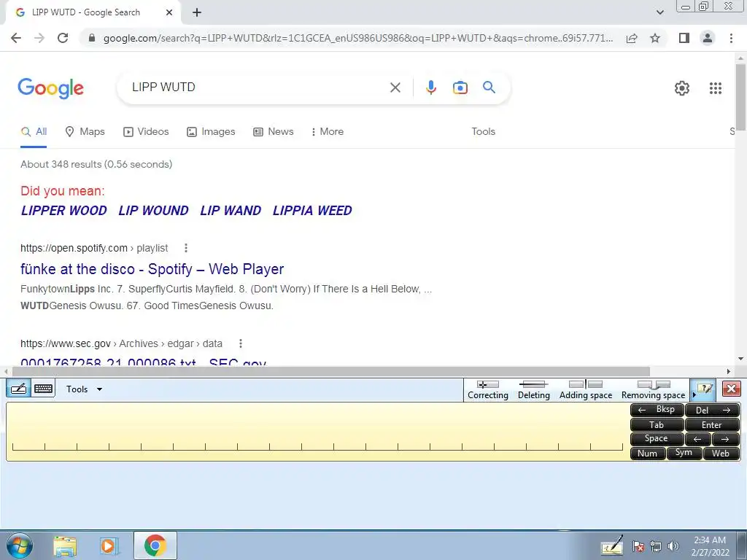The height and width of the screenshot is (560, 747).
Task: Click the padlock site info icon
Action: pyautogui.click(x=92, y=38)
